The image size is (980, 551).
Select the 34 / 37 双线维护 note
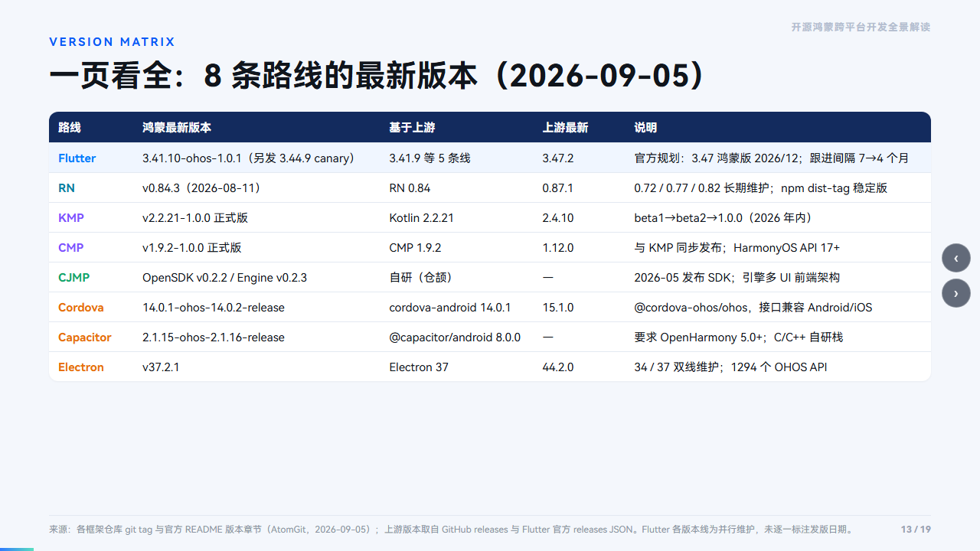point(731,367)
